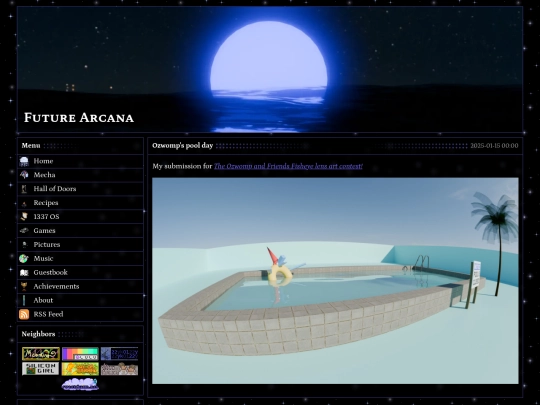Screen dimensions: 540x405
Task: Click the Games menu icon
Action: tap(24, 231)
